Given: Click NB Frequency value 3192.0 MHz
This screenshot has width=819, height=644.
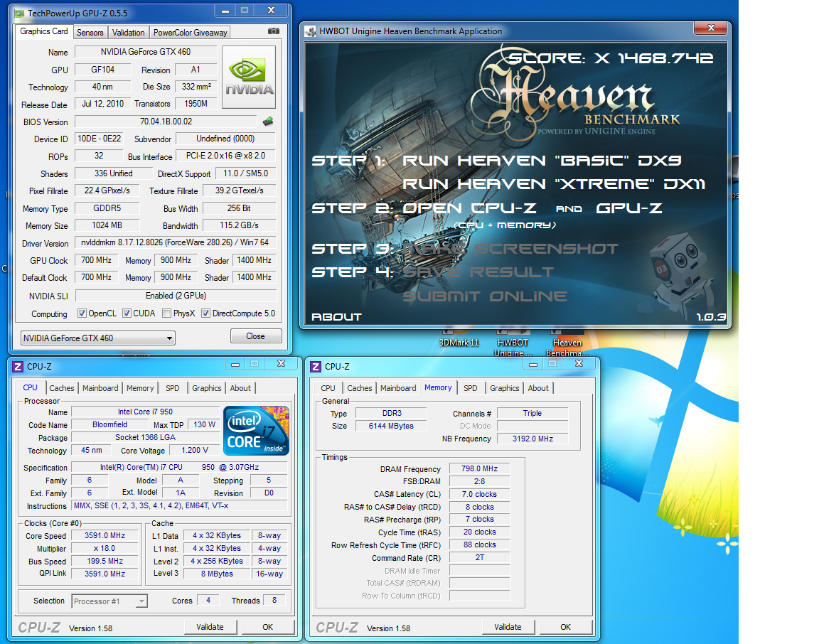Looking at the screenshot, I should (x=532, y=439).
